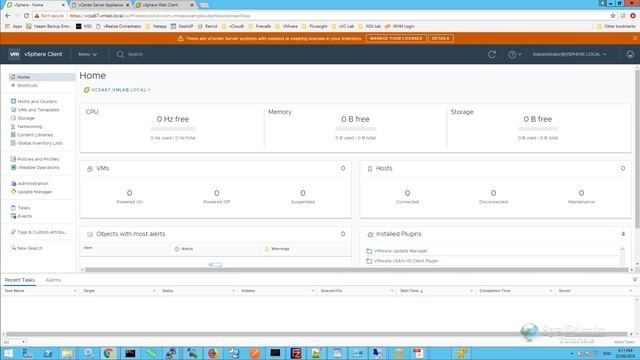Expand the Menu dropdown
This screenshot has width=640, height=360.
pos(87,54)
